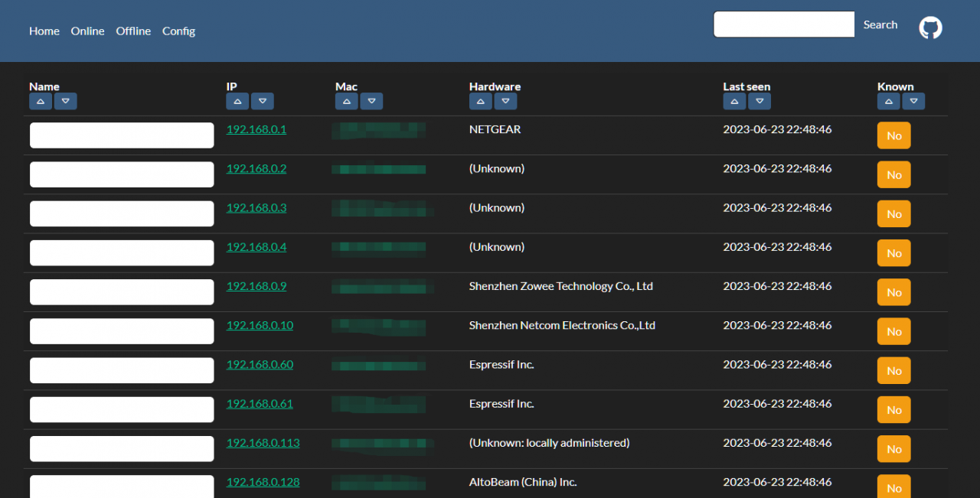980x498 pixels.
Task: Sort Mac column descending
Action: 371,101
